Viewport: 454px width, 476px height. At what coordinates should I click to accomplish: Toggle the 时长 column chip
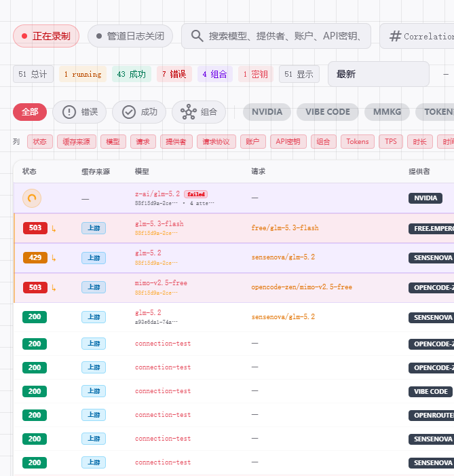(419, 142)
